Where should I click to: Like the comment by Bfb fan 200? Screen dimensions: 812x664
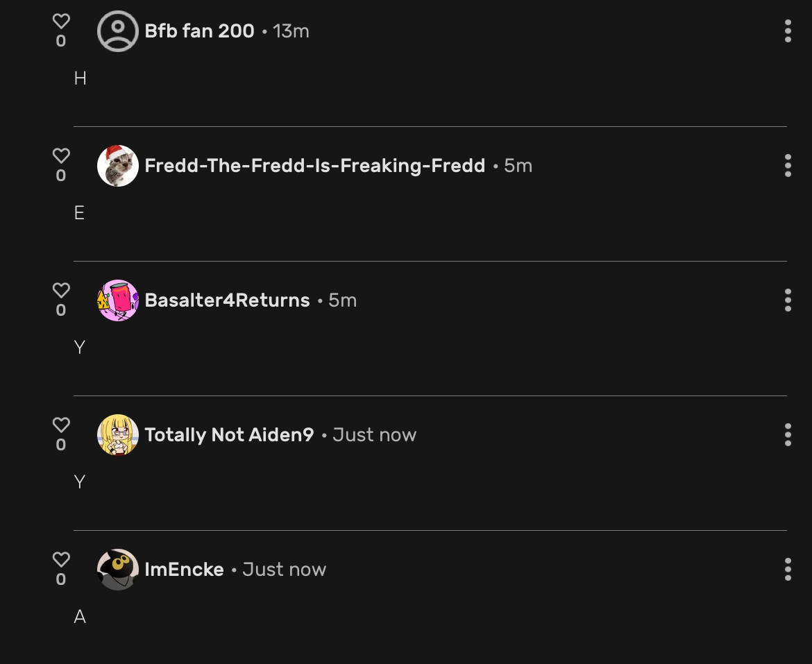pos(61,22)
